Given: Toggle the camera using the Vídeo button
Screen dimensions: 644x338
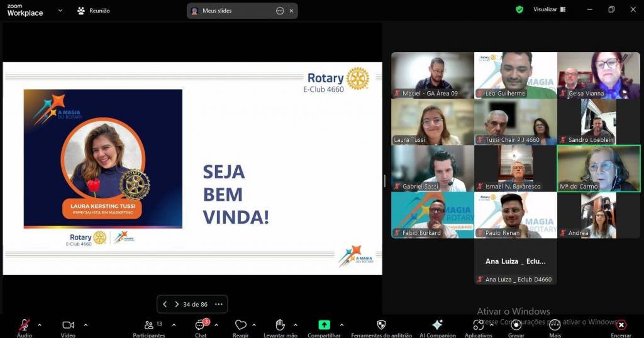Looking at the screenshot, I should [x=68, y=325].
